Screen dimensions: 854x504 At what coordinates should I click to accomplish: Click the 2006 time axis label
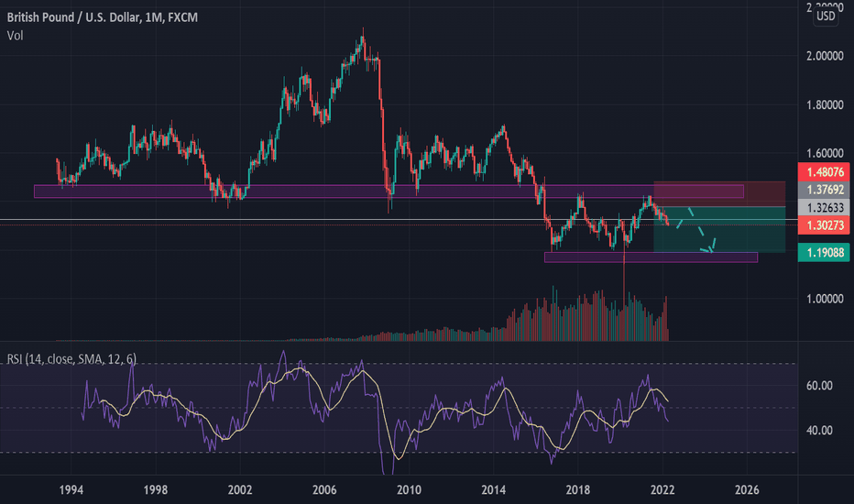pos(324,490)
